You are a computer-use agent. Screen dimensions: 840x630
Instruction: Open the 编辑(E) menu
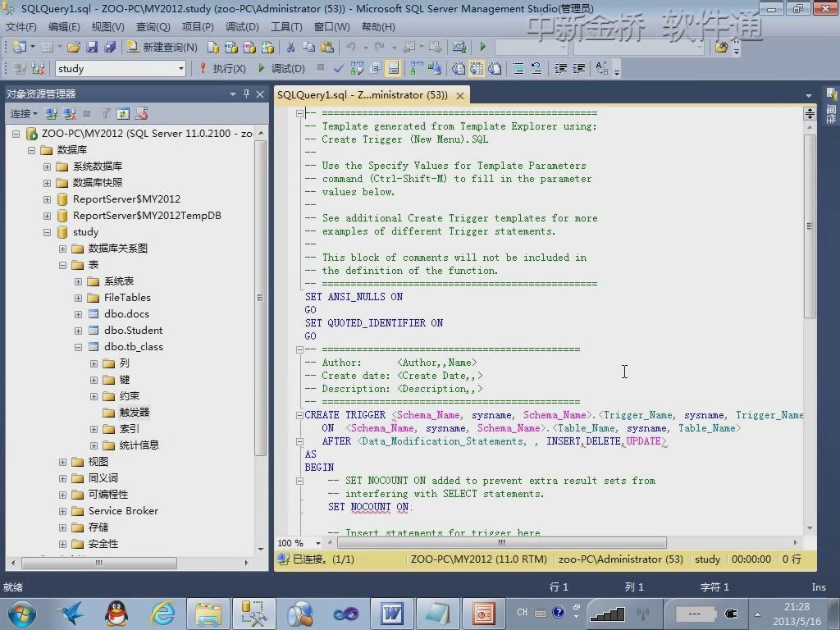tap(64, 27)
